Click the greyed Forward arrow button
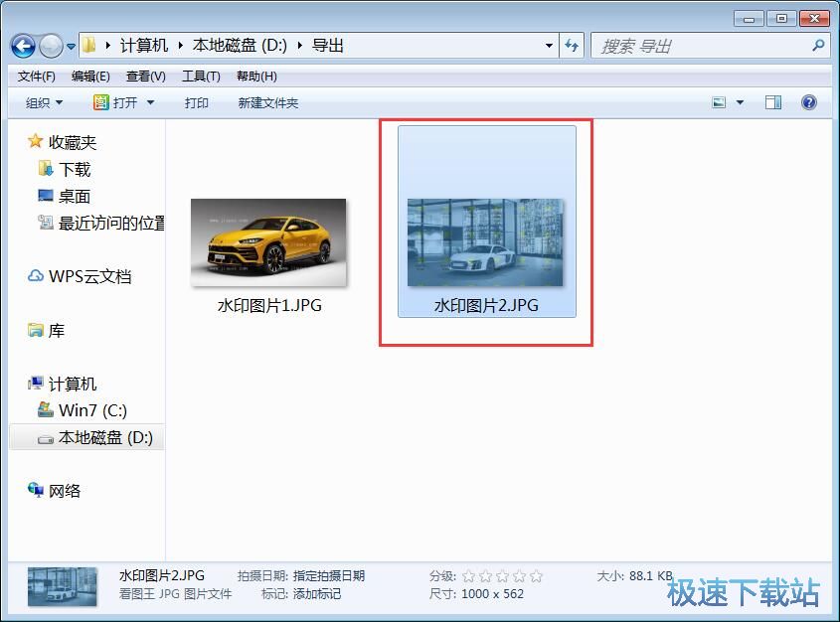The width and height of the screenshot is (840, 622). [51, 46]
